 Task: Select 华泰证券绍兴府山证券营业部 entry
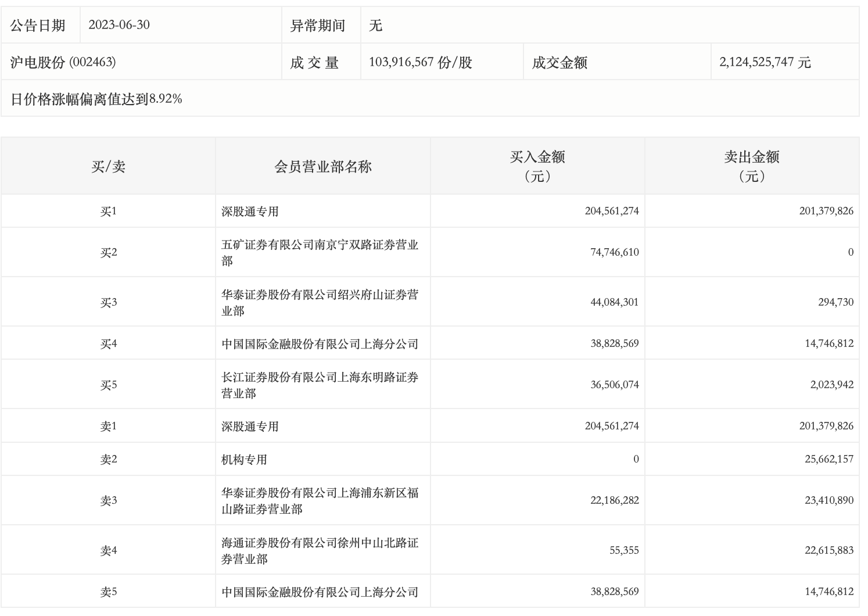pos(320,303)
